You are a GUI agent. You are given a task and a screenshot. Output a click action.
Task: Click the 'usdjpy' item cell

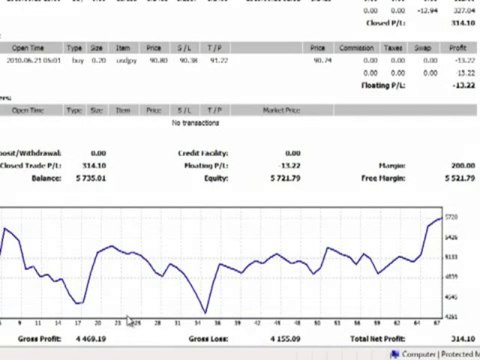click(126, 61)
